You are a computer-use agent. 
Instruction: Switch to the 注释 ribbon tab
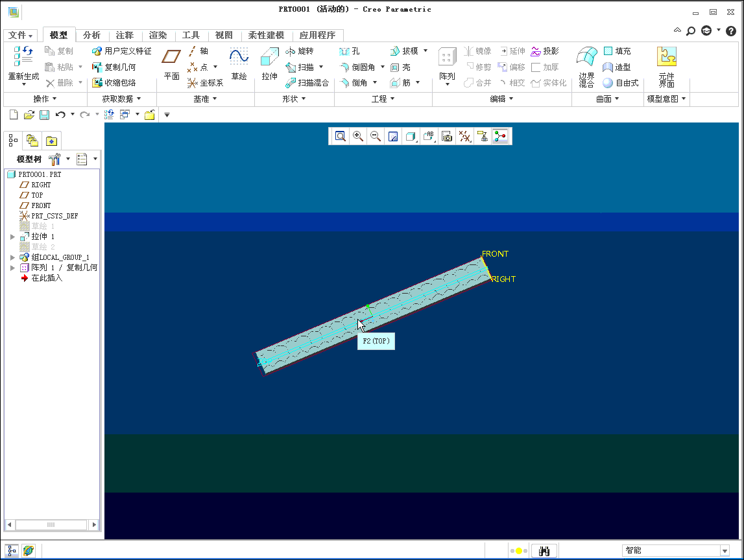pyautogui.click(x=125, y=35)
